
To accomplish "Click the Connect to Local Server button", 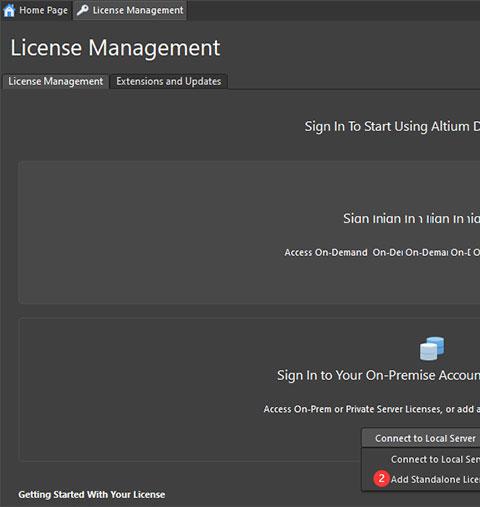I will pyautogui.click(x=421, y=438).
